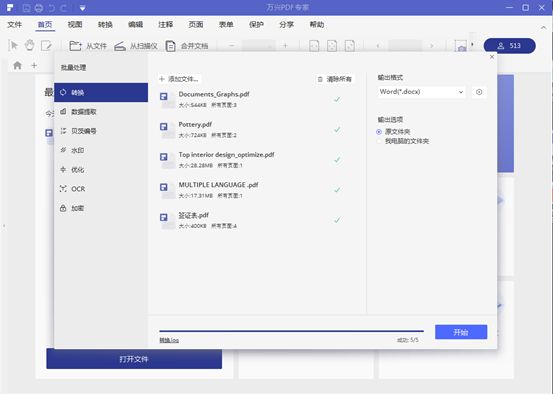Click the undo arrow in title bar

click(x=51, y=8)
